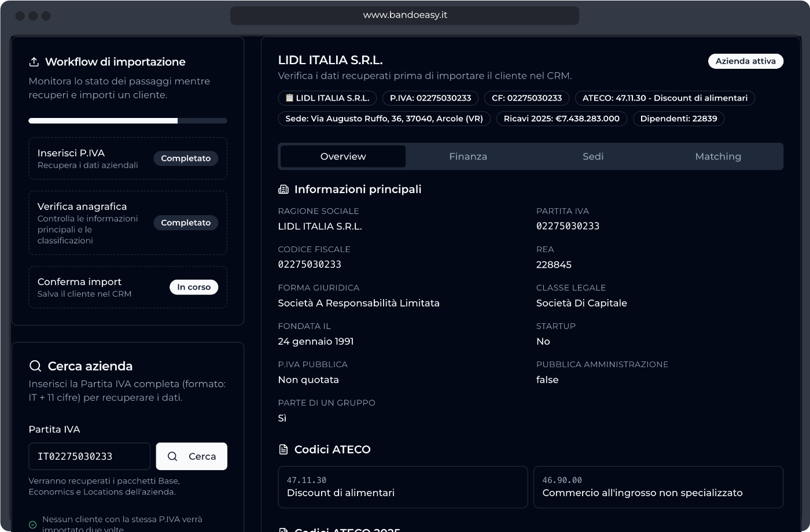Click the founding date 24 gennaio 1991
This screenshot has height=532, width=810.
click(x=316, y=342)
